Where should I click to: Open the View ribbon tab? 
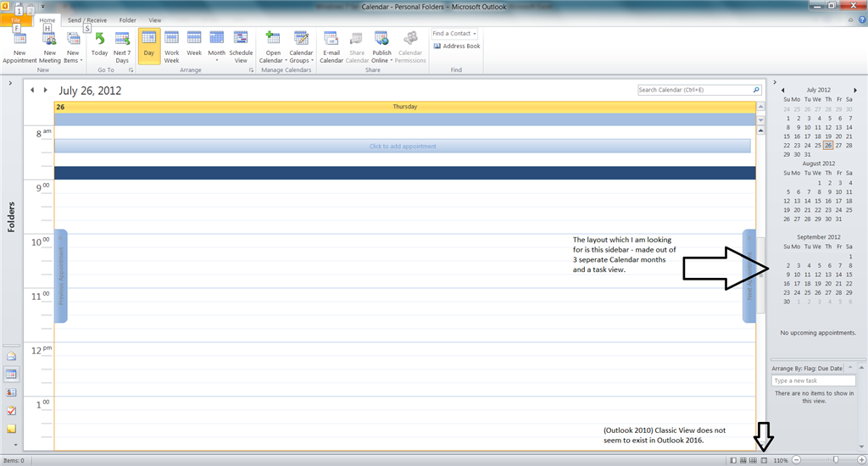(x=155, y=20)
